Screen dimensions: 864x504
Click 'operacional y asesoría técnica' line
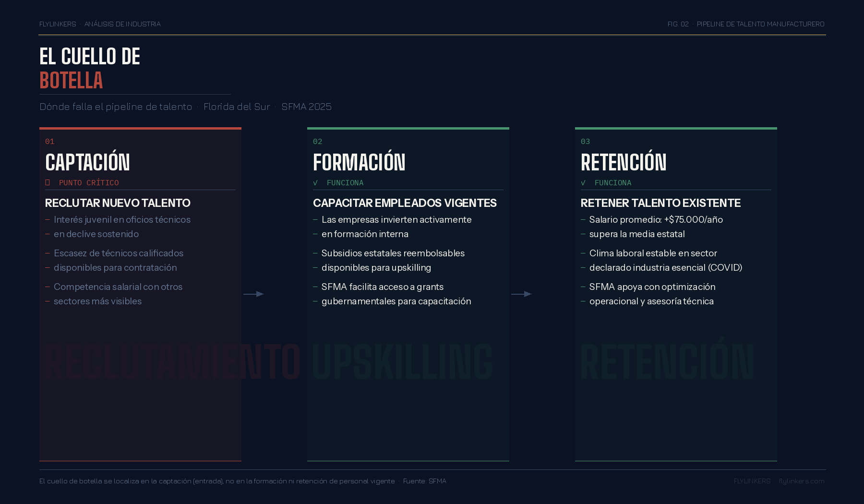coord(651,301)
